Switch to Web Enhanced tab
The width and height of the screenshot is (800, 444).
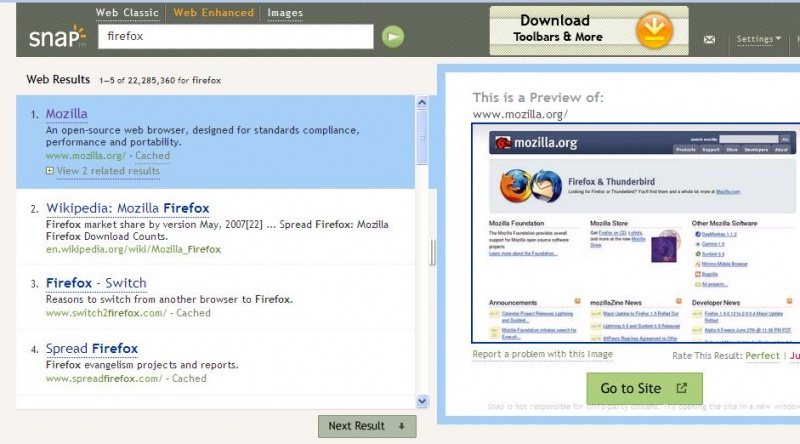pos(213,13)
